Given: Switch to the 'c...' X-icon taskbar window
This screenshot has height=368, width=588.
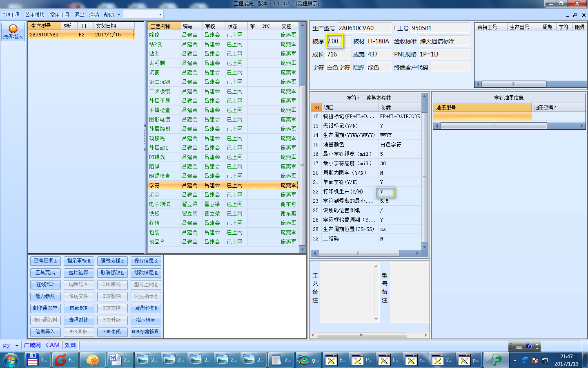Looking at the screenshot, I should [x=415, y=360].
